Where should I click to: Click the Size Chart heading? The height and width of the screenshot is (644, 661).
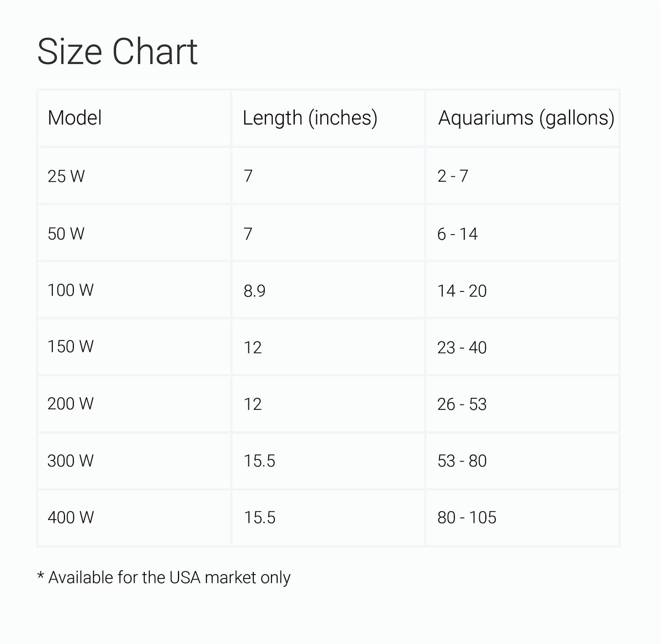point(117,52)
